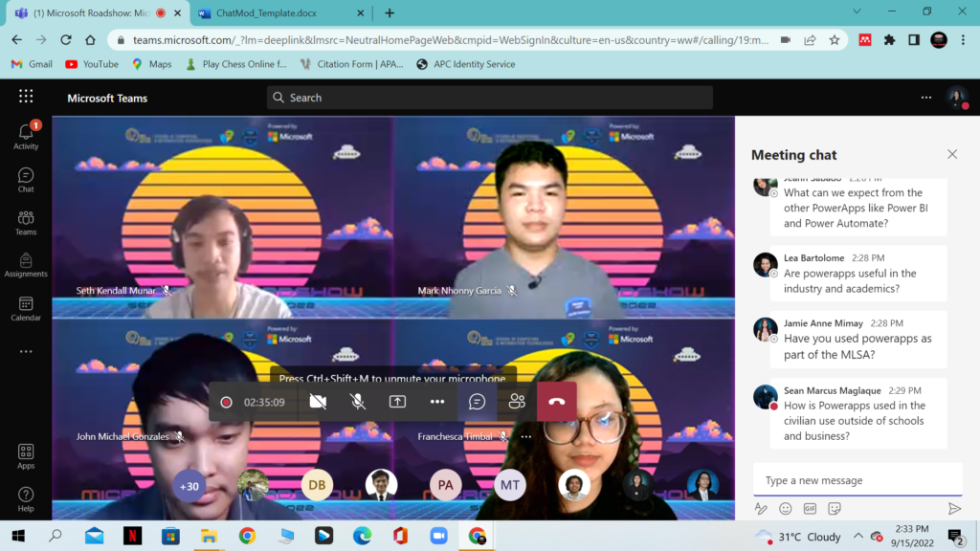
Task: Click Sean Marcus Maglaque's avatar in chat
Action: (x=765, y=397)
